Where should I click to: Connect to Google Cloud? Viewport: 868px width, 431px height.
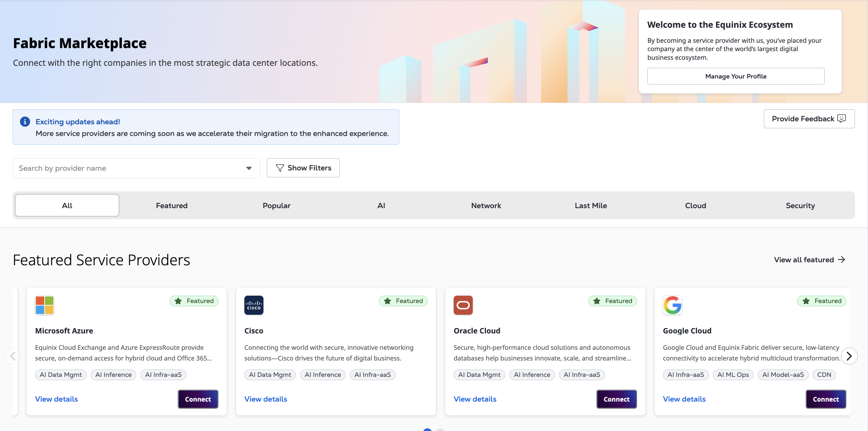pos(826,399)
